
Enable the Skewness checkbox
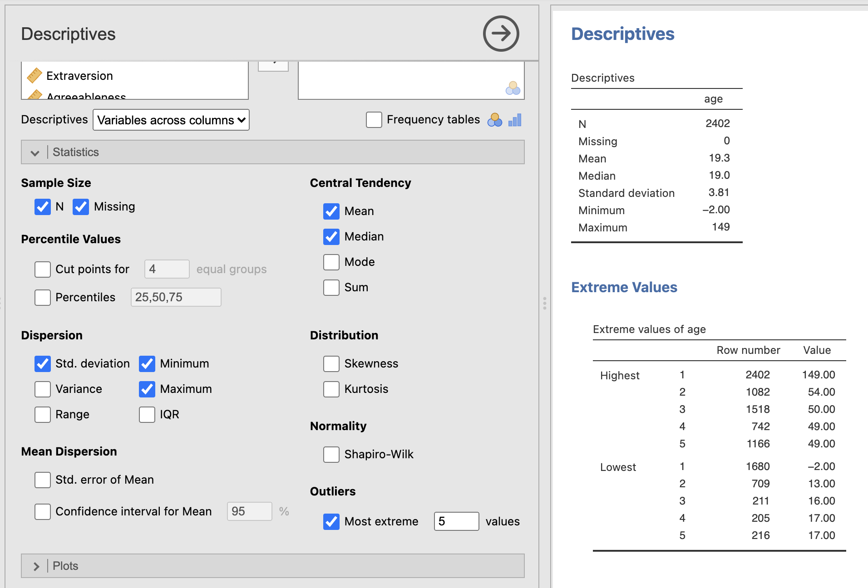[331, 363]
